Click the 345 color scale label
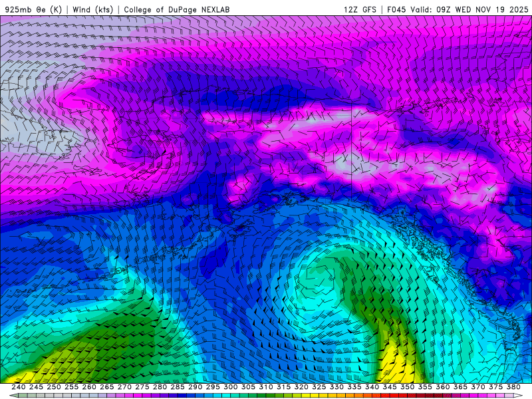This screenshot has width=532, height=399. click(390, 387)
